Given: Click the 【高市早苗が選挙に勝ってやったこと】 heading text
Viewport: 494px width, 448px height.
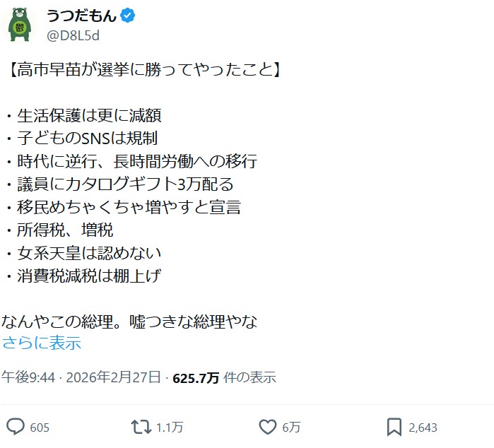Looking at the screenshot, I should [x=143, y=71].
